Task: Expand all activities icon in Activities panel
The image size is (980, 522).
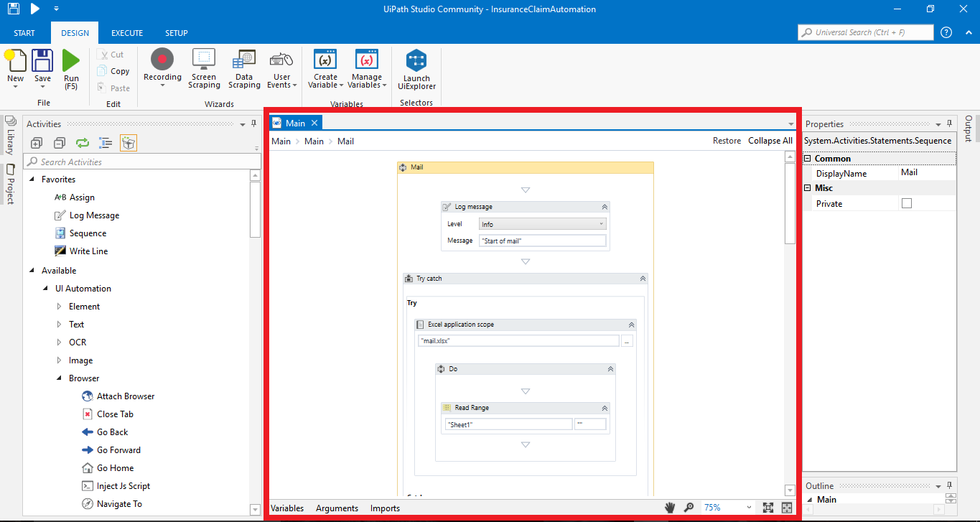Action: click(x=37, y=143)
